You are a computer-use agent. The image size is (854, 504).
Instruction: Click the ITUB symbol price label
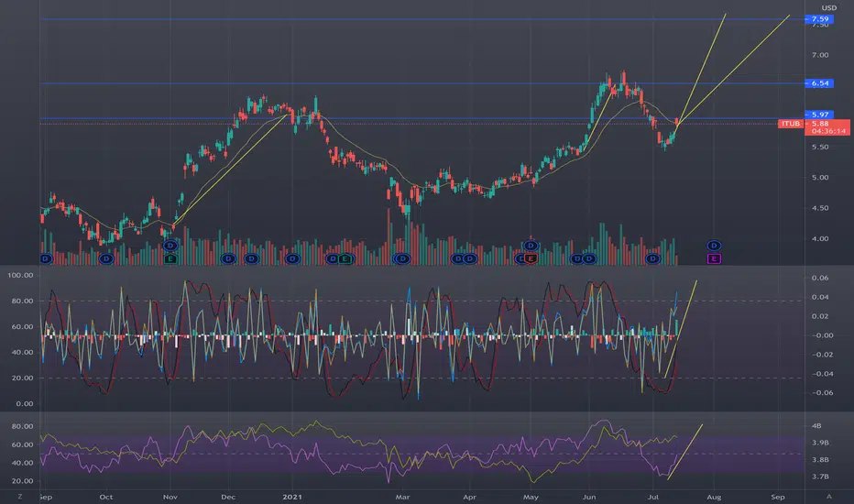point(791,124)
